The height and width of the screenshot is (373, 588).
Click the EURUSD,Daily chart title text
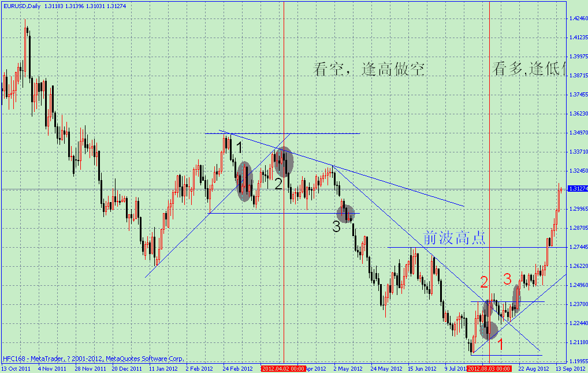(22, 6)
